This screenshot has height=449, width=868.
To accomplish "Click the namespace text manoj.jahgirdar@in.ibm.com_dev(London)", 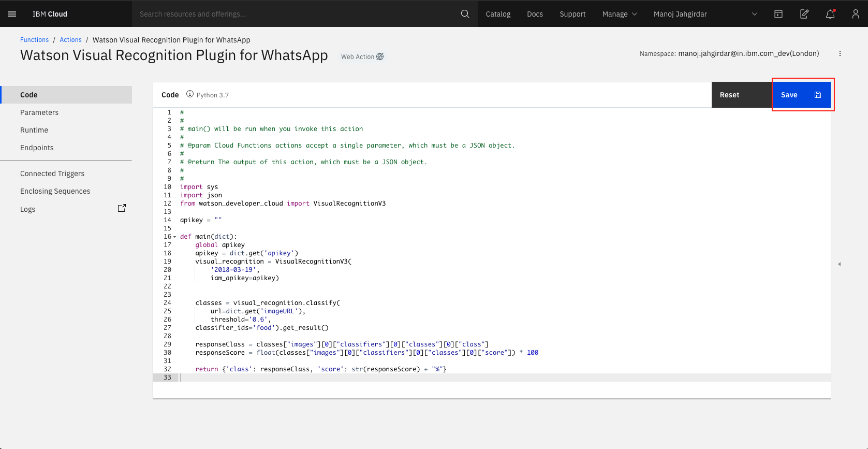I will tap(748, 53).
